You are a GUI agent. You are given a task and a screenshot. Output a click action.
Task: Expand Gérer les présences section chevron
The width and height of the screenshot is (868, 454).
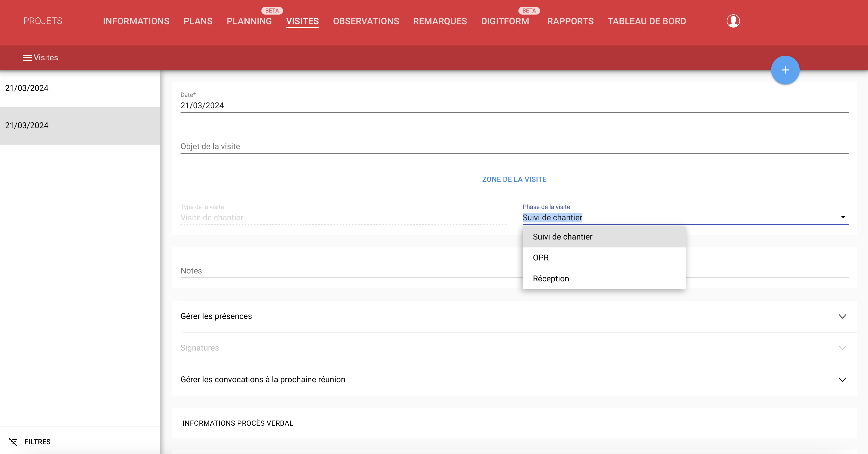(x=842, y=316)
